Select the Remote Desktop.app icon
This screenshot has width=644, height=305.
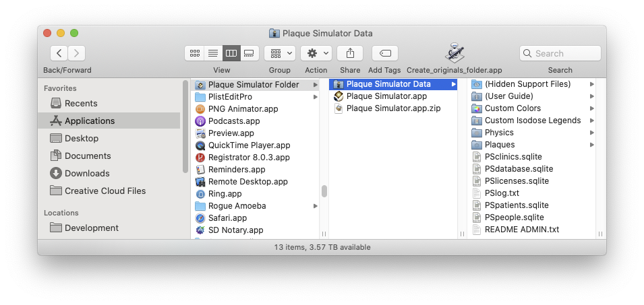(x=200, y=182)
